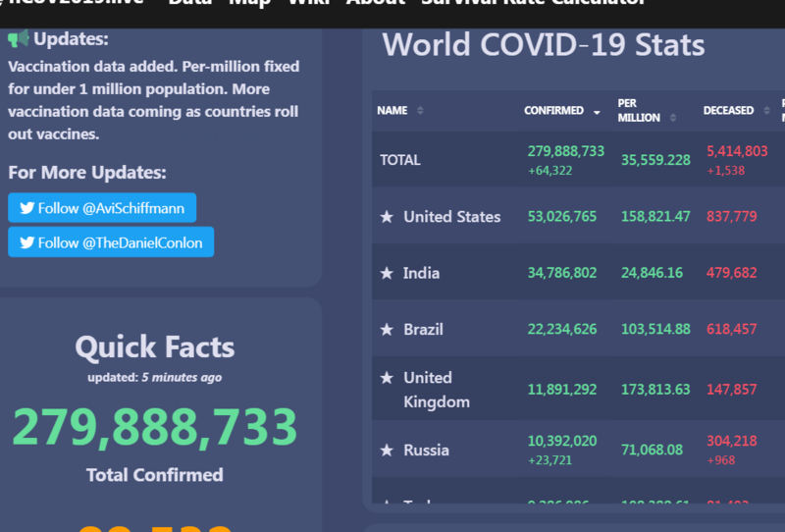Screen dimensions: 785x532
Task: Click the megaphone icon beside Updates
Action: coord(19,39)
